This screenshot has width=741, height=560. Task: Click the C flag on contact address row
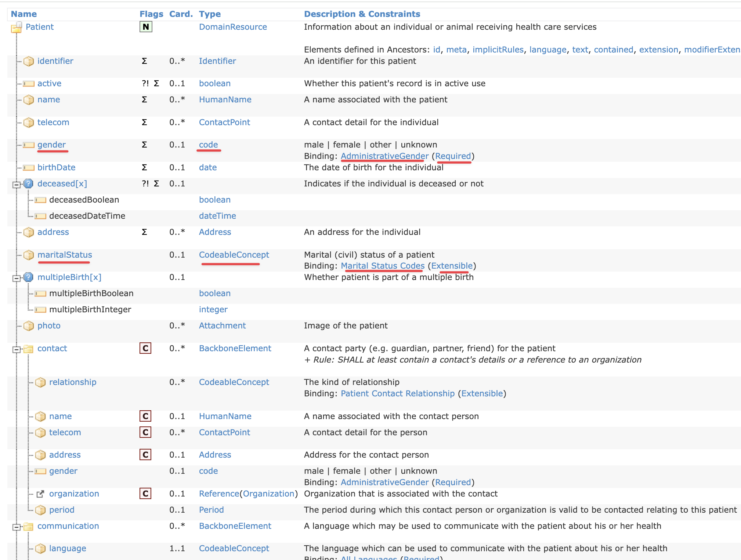point(145,455)
